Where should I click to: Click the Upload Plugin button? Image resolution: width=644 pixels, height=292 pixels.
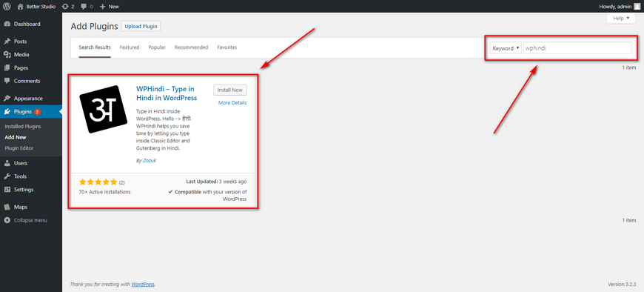pos(141,27)
